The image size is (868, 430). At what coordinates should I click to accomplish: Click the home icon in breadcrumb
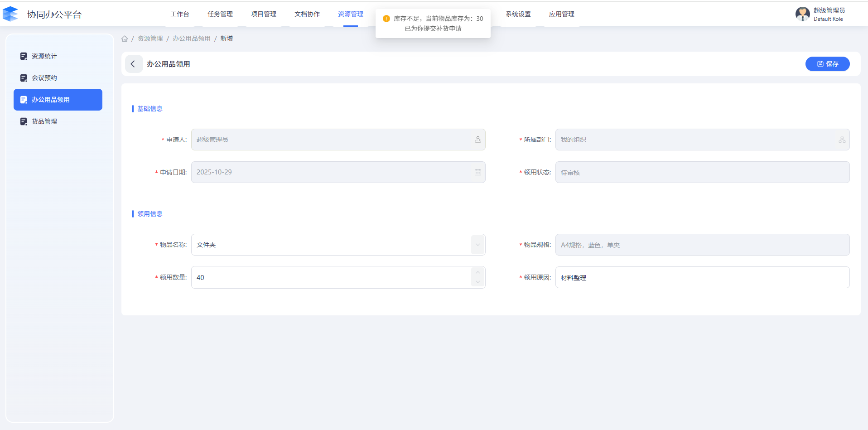click(x=125, y=39)
